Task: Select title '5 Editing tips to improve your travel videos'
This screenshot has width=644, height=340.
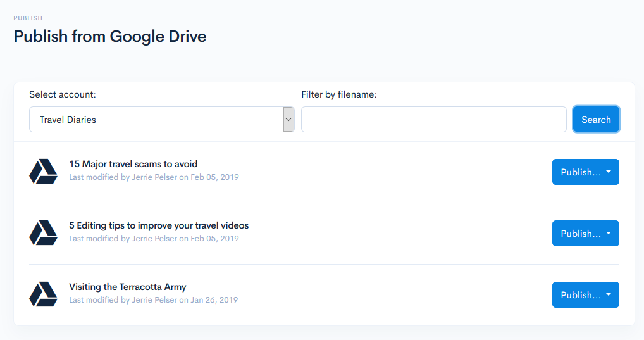Action: click(159, 225)
